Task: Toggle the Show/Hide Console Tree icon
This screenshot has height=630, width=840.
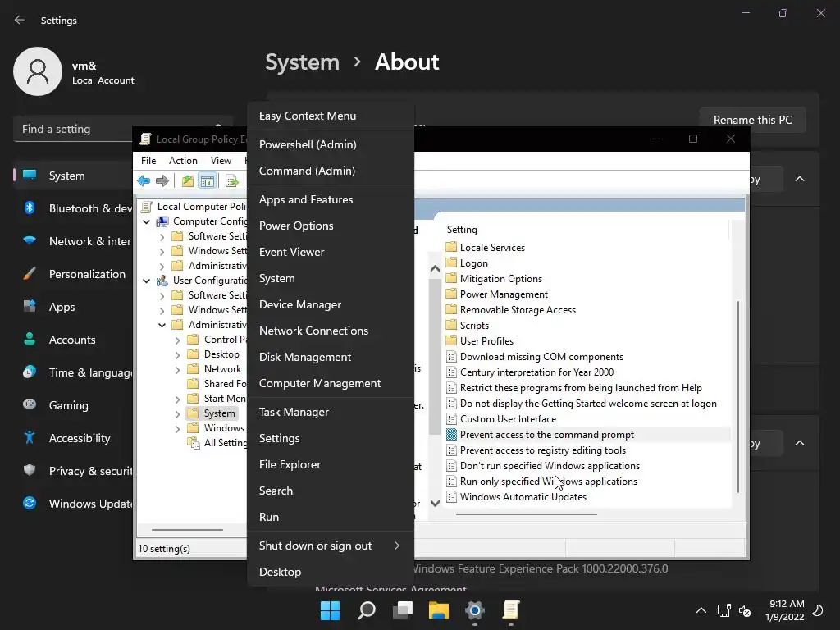Action: coord(208,181)
